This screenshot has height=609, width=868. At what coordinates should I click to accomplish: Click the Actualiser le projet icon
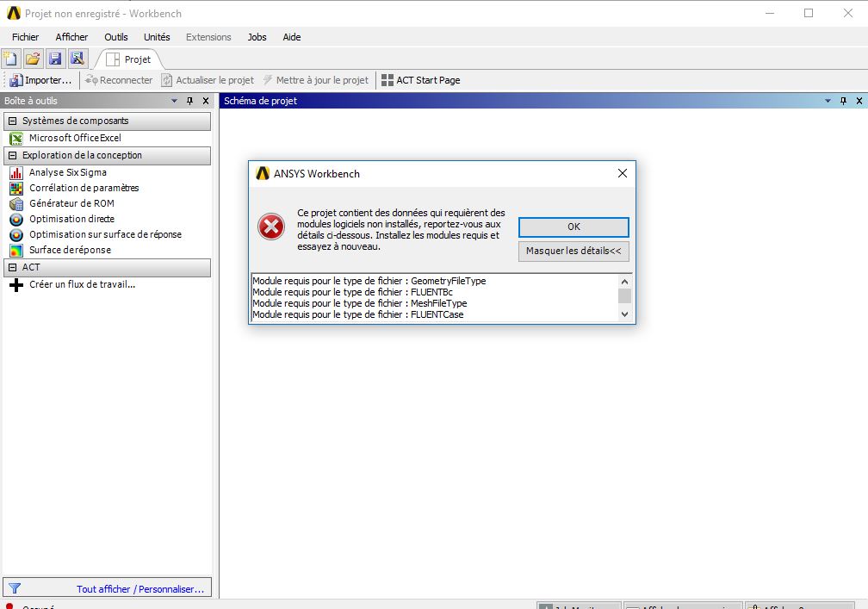[167, 80]
